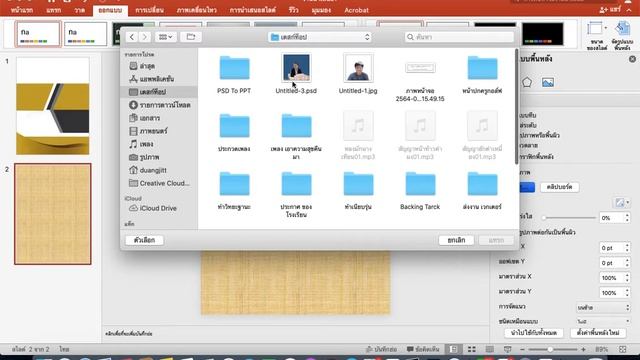Screen dimensions: 640x360
Task: Open the วาด (Draw) ribbon tab
Action: click(x=79, y=10)
